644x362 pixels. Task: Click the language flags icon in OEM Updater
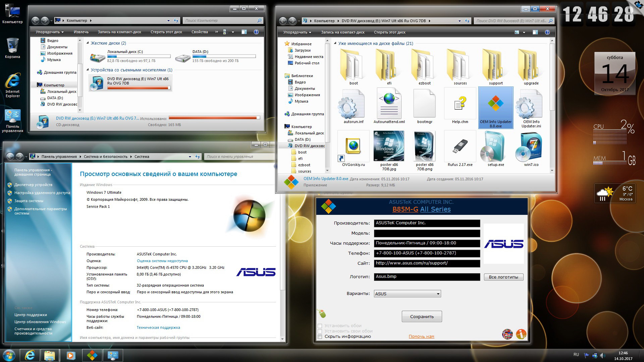pyautogui.click(x=507, y=334)
